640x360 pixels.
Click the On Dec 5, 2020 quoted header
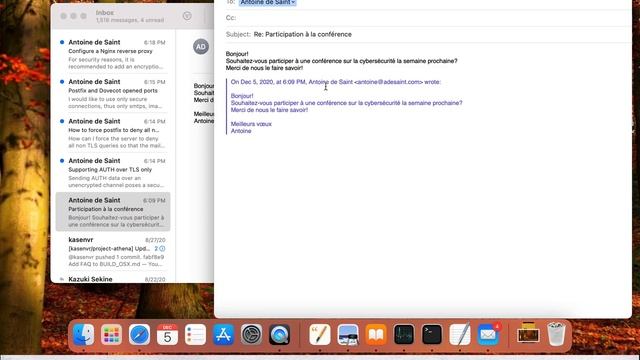click(336, 82)
